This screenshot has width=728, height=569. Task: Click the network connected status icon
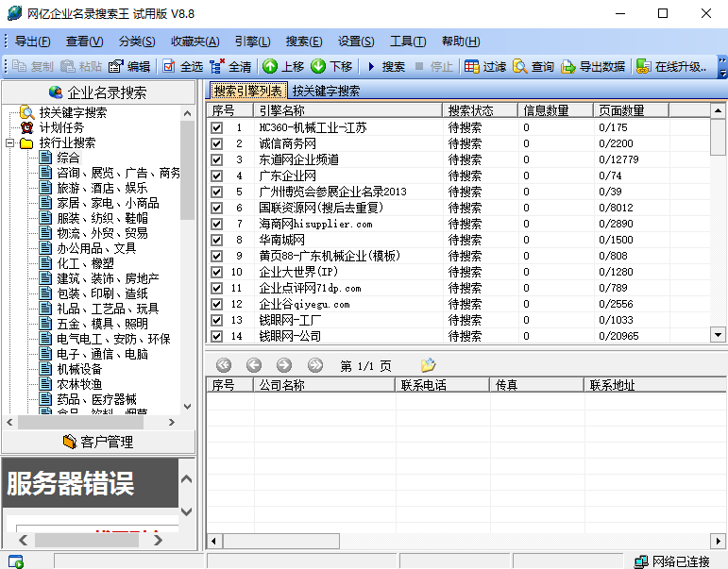click(x=641, y=561)
